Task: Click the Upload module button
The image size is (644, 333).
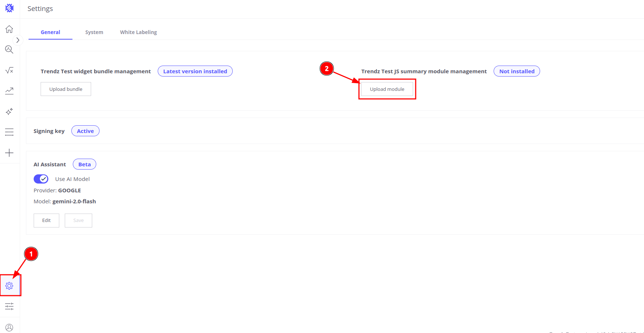Action: [x=387, y=89]
